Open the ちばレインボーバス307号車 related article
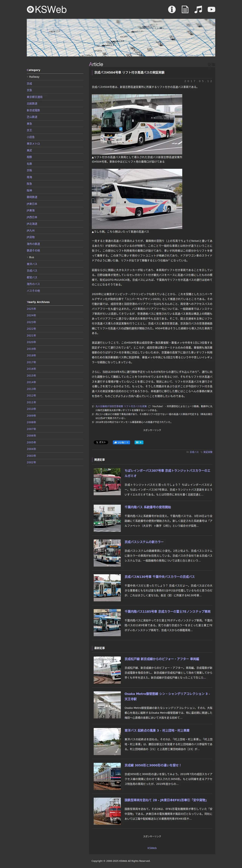Viewport: 242px width, 868px height. click(x=167, y=473)
